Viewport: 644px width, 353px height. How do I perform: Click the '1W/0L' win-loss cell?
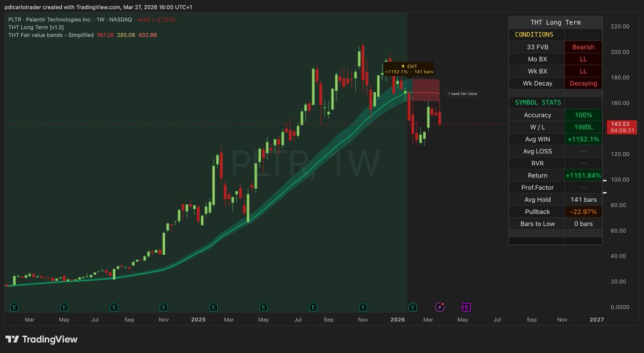point(583,127)
